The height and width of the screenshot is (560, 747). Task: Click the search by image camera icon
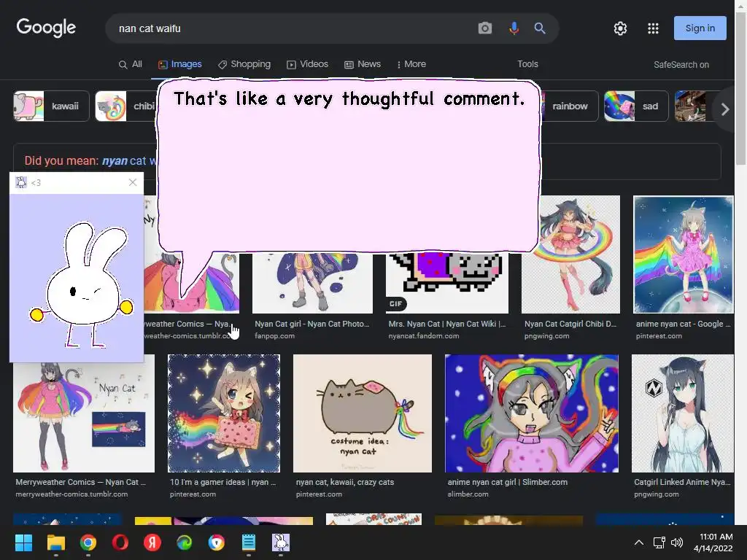[484, 28]
